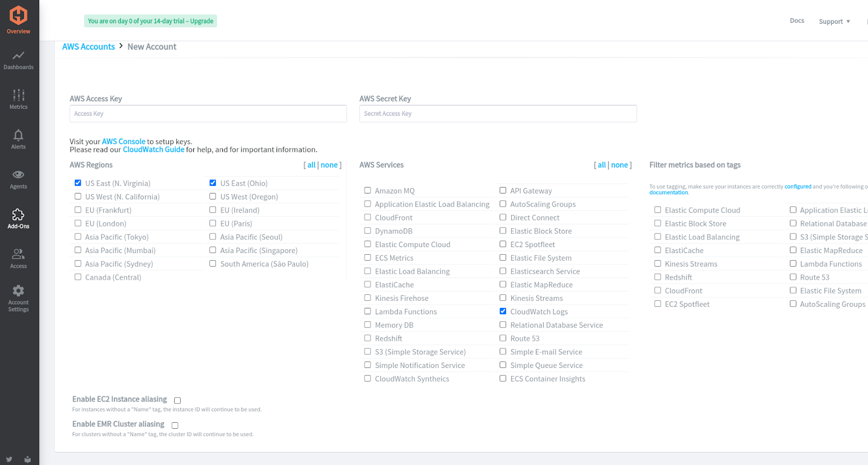Check Kinesis Firehose service
The image size is (868, 465).
(367, 298)
